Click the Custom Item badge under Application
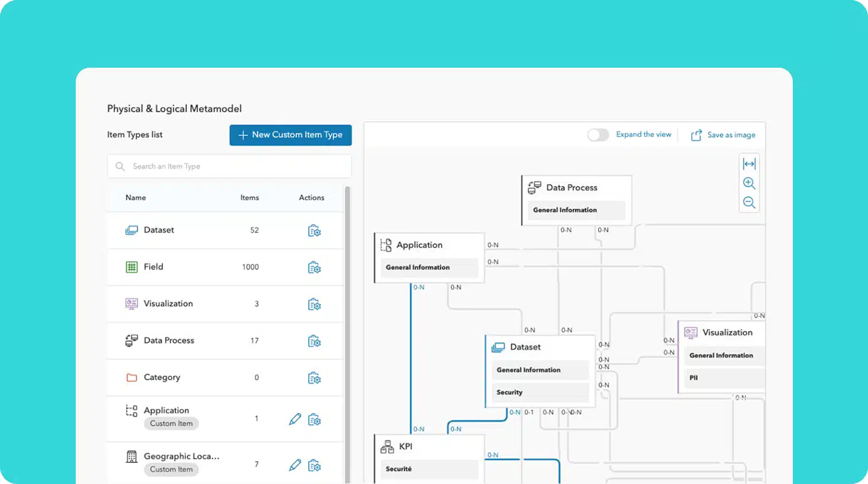Screen dimensions: 868x484 [x=172, y=423]
